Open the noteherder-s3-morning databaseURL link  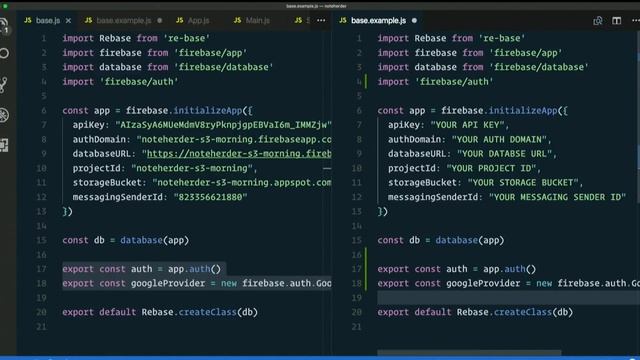(x=239, y=154)
